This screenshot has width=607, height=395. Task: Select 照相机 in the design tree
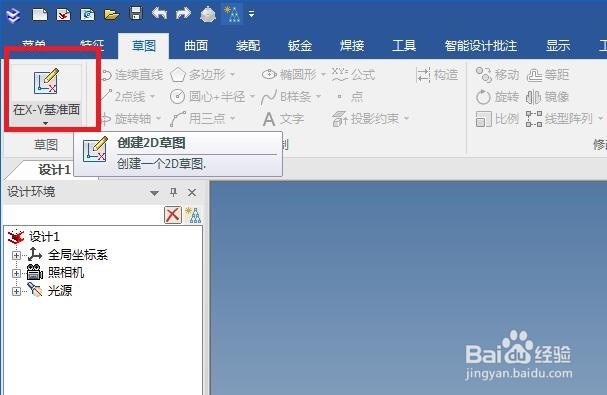[x=66, y=273]
